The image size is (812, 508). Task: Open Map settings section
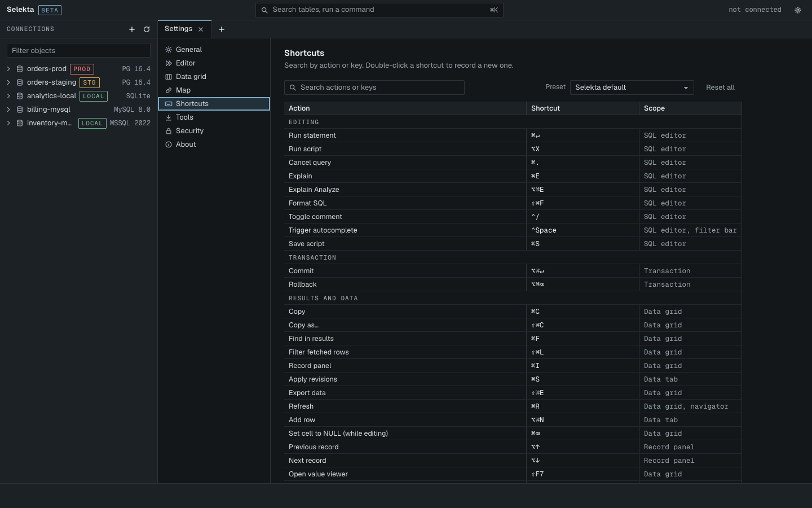coord(214,90)
